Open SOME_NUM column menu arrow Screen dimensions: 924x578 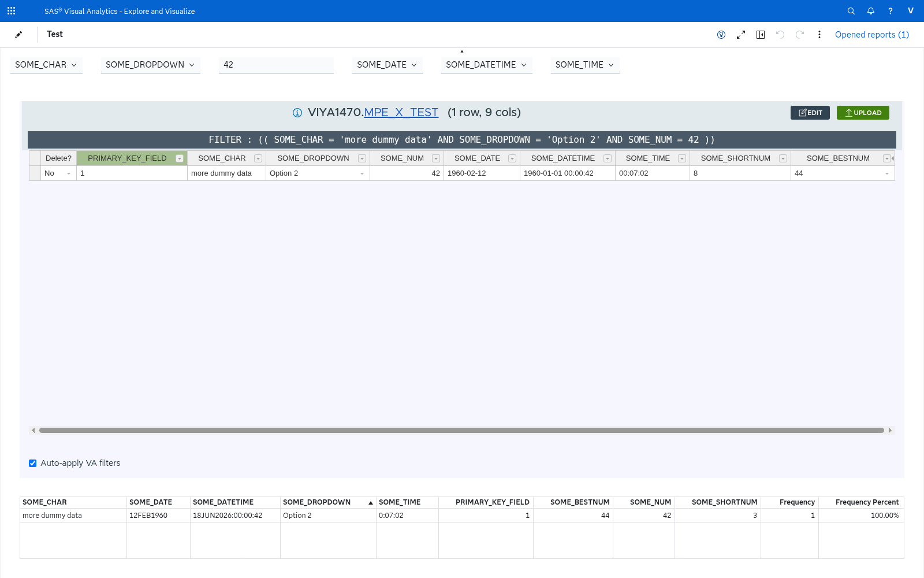436,158
